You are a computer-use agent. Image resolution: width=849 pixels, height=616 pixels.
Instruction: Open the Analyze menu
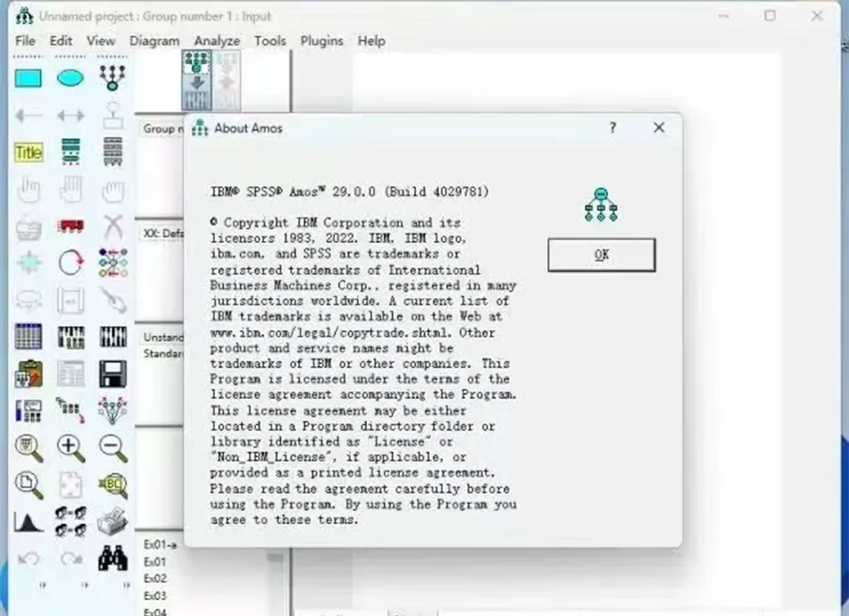point(217,40)
